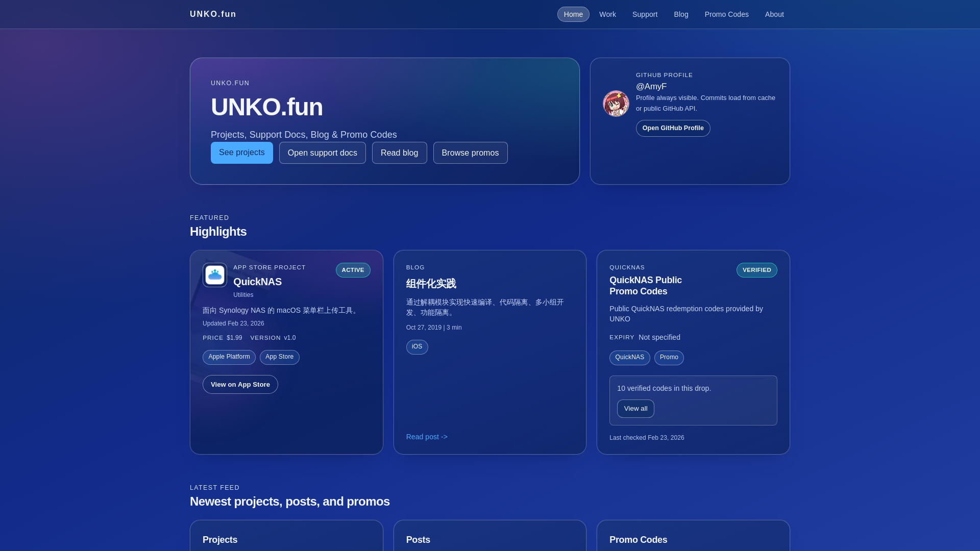
Task: Click the QuickNAS cloud app icon
Action: [215, 275]
